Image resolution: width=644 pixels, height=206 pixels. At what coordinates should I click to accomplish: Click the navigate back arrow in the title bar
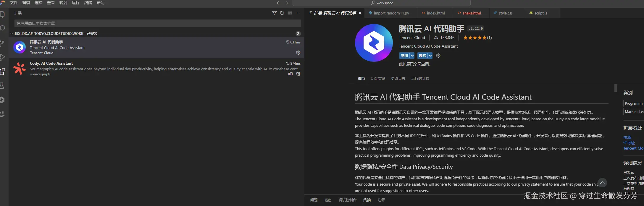[278, 3]
